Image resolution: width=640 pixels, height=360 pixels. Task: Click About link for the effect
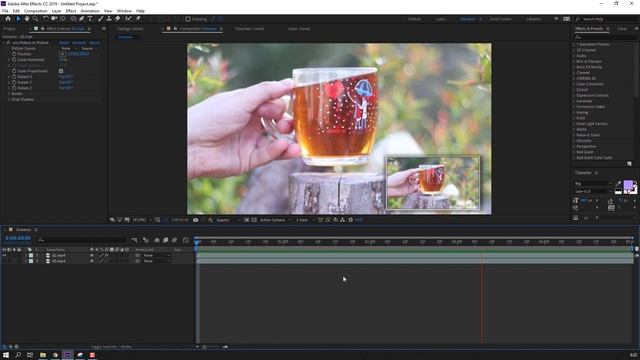coord(95,42)
